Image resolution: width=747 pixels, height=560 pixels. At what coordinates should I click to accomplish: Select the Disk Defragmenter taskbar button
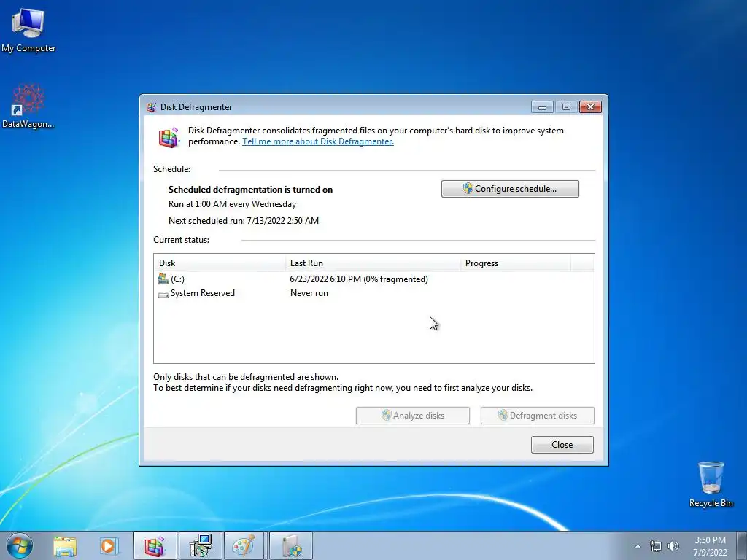coord(155,545)
